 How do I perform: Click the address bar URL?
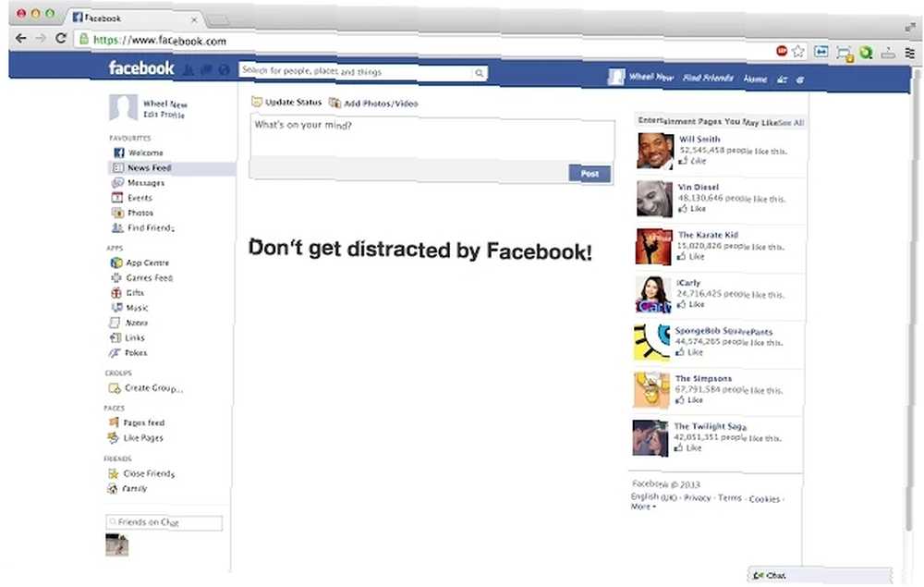pyautogui.click(x=160, y=40)
